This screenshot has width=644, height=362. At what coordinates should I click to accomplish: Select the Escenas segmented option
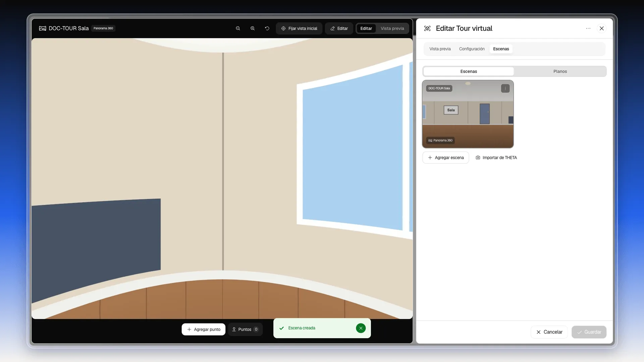pyautogui.click(x=469, y=71)
